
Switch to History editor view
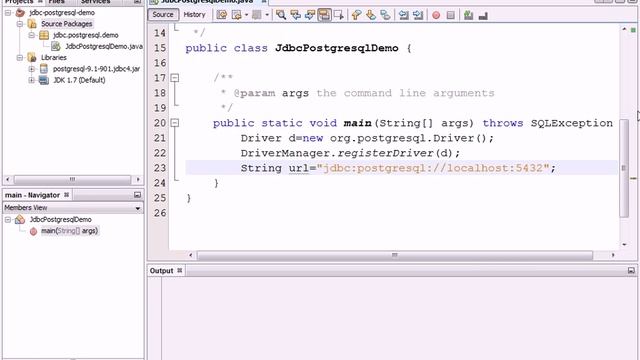[x=194, y=15]
